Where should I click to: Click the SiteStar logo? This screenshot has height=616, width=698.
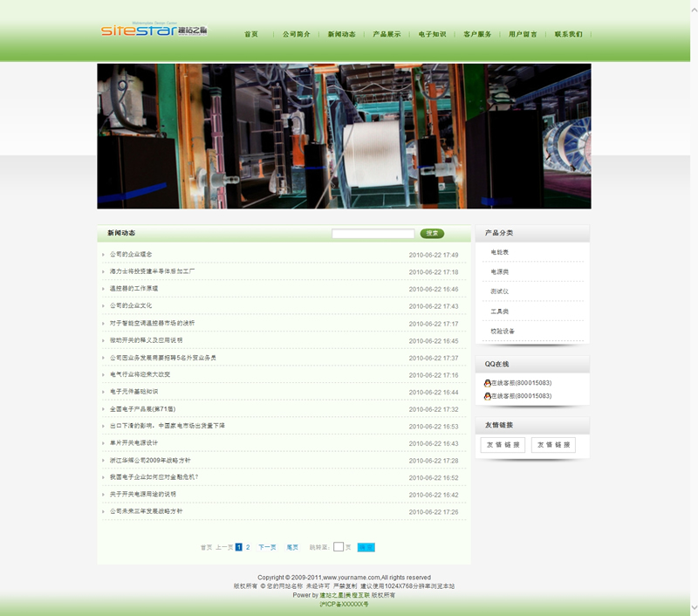click(154, 31)
